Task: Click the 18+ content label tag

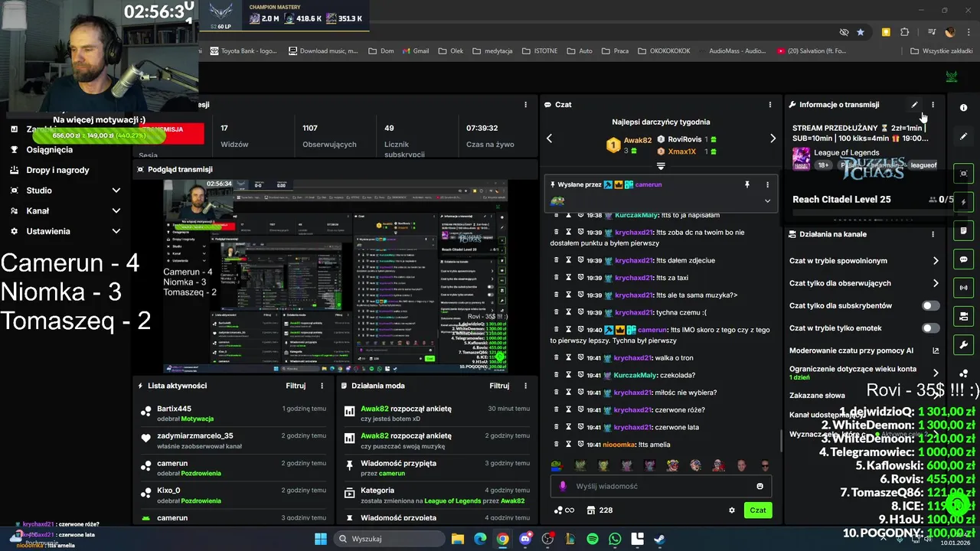Action: pos(824,165)
